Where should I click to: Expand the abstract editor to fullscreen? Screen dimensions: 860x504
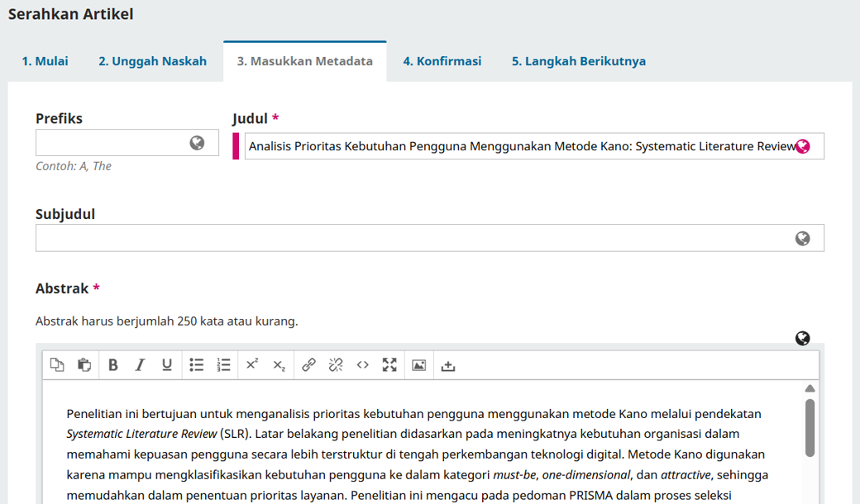click(389, 364)
